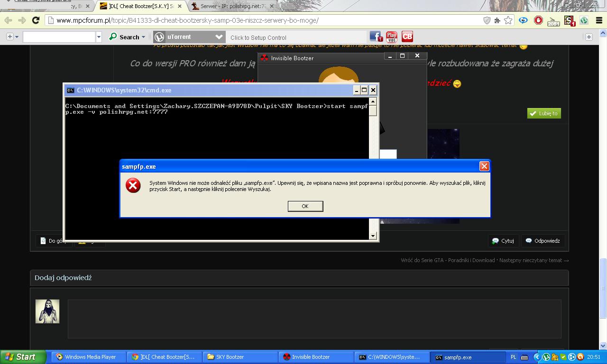This screenshot has width=607, height=364.
Task: Click the red circular extension icon
Action: tap(538, 20)
